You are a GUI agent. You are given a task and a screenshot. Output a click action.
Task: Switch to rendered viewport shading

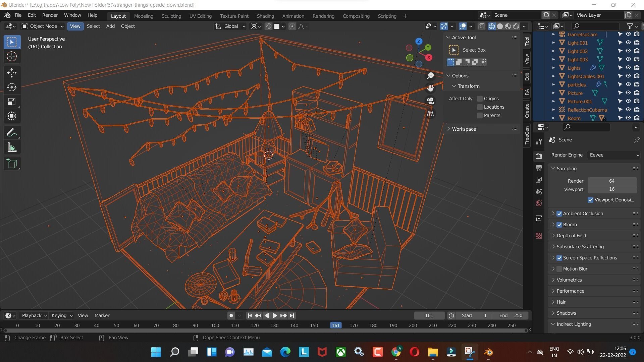516,26
